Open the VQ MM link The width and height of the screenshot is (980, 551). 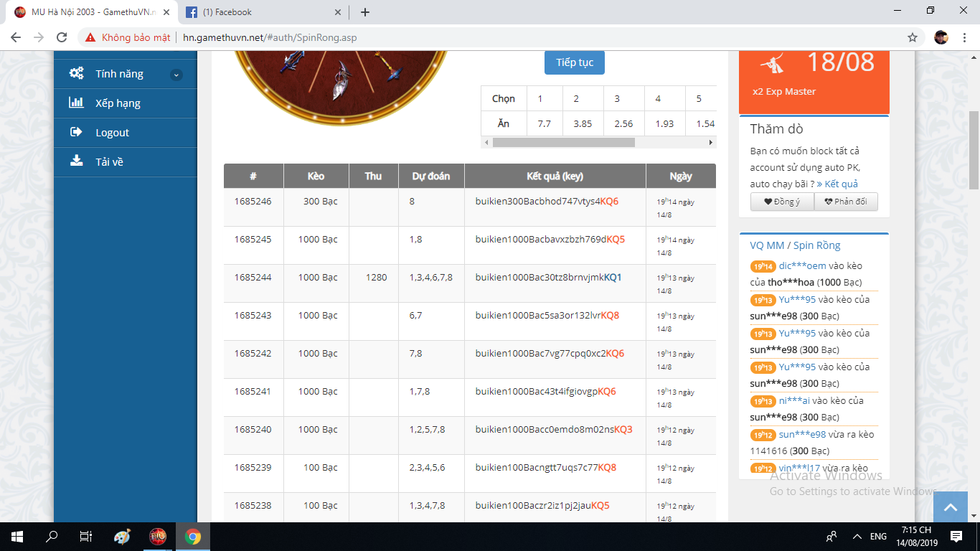pyautogui.click(x=767, y=245)
